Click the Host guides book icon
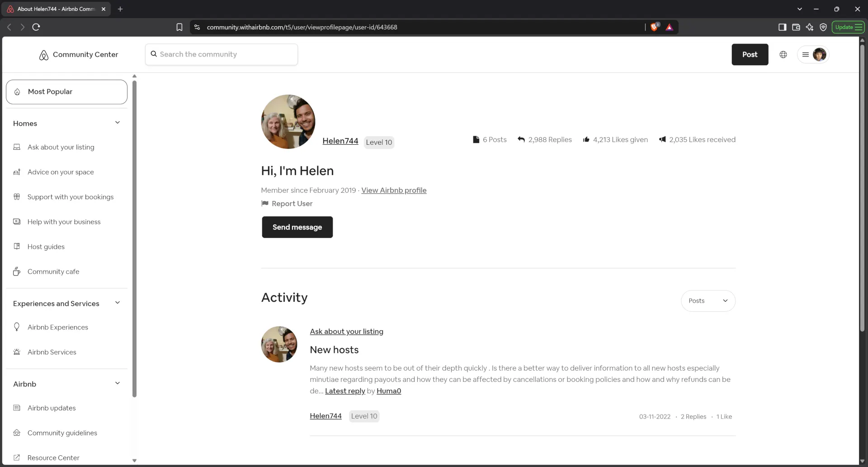Screen dimensions: 868x467 coord(17,247)
